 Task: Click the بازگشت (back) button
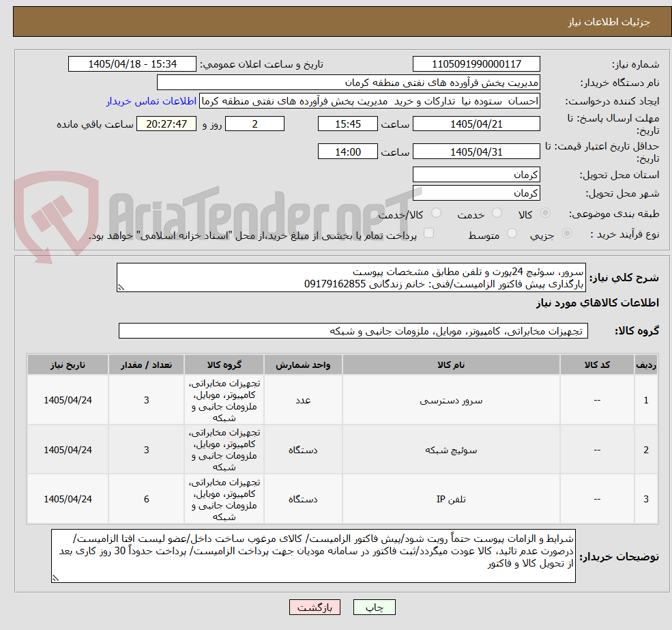point(315,607)
